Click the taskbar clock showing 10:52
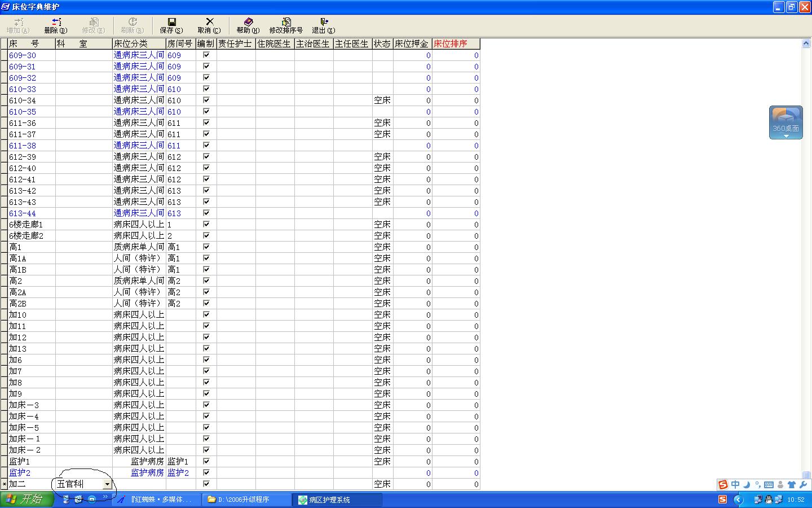The height and width of the screenshot is (508, 812). (796, 500)
